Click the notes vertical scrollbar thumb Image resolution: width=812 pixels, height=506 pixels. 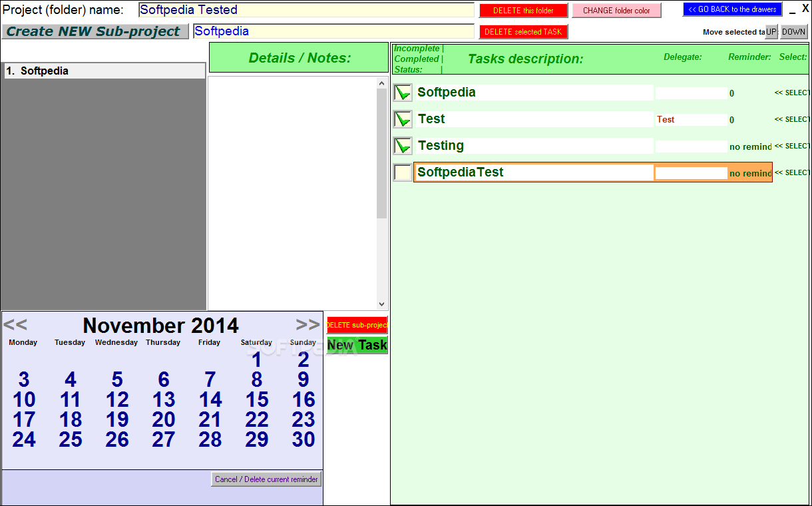coord(381,154)
